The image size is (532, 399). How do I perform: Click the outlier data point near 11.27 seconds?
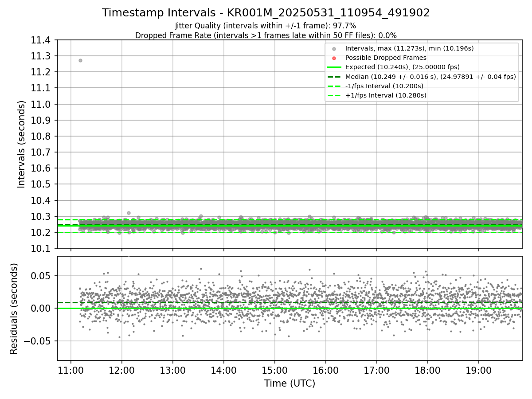80,60
